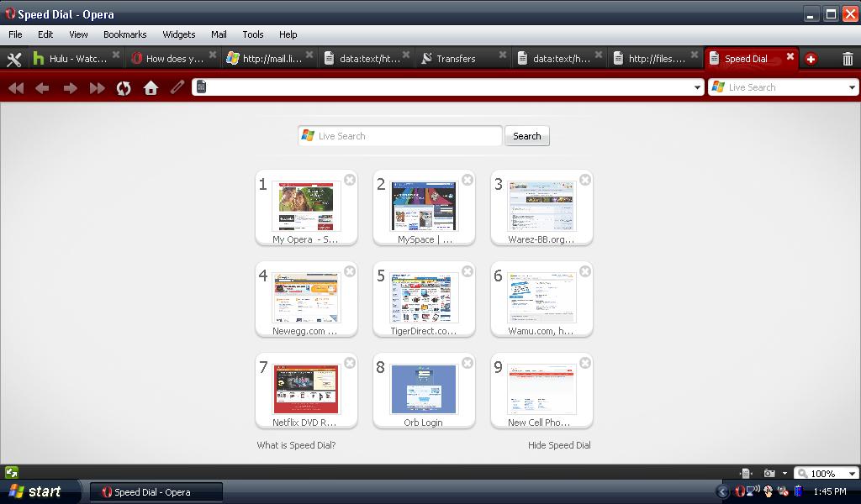861x504 pixels.
Task: Focus the Speed Dial Live Search field
Action: 400,136
